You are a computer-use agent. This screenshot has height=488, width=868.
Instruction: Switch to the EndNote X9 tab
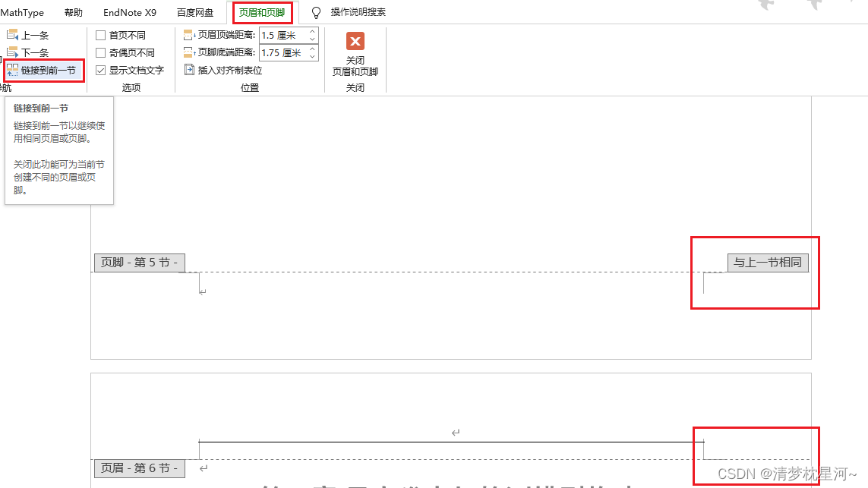(130, 13)
